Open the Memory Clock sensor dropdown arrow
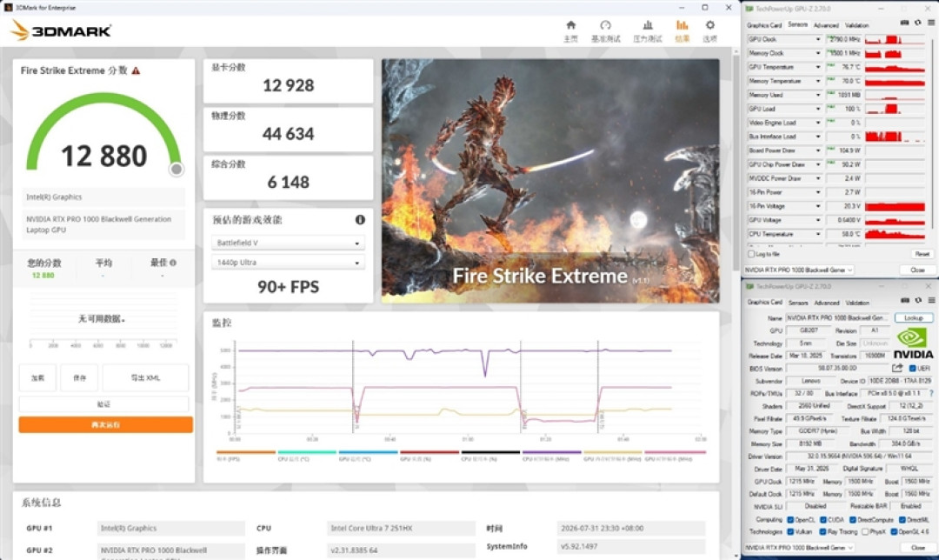The image size is (939, 560). (x=818, y=53)
